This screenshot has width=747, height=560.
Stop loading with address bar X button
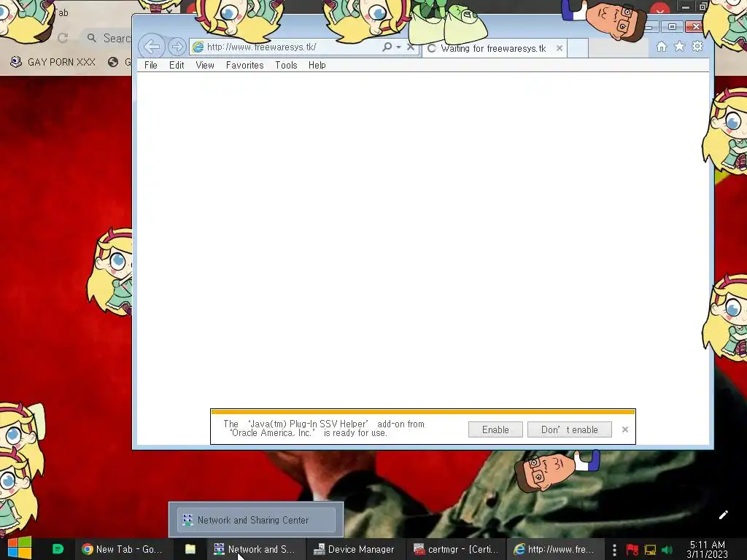pyautogui.click(x=410, y=47)
